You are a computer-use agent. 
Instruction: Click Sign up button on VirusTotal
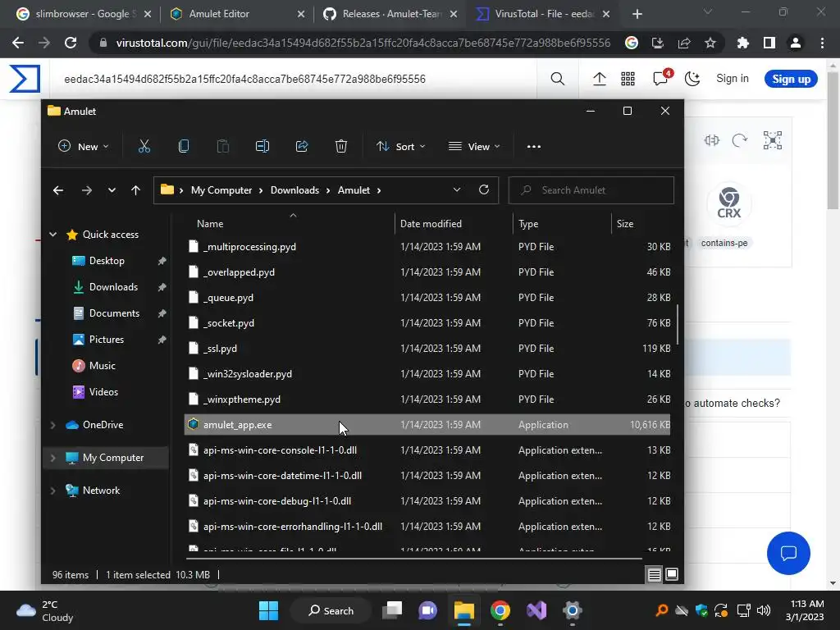pos(791,79)
